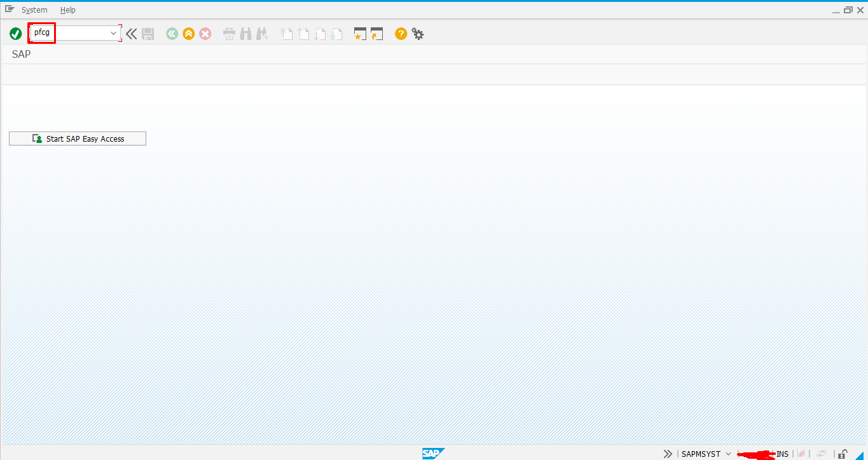This screenshot has height=460, width=868.
Task: Toggle INS insert mode in status bar
Action: click(782, 454)
